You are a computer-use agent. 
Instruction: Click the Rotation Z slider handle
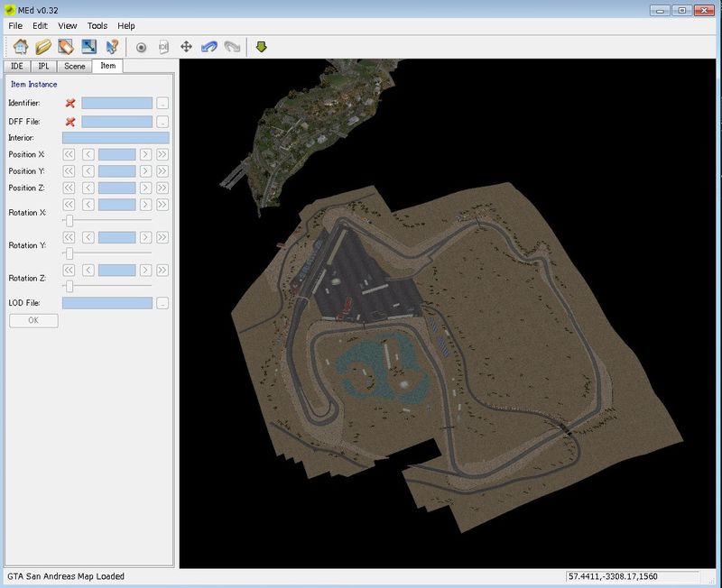click(x=69, y=287)
